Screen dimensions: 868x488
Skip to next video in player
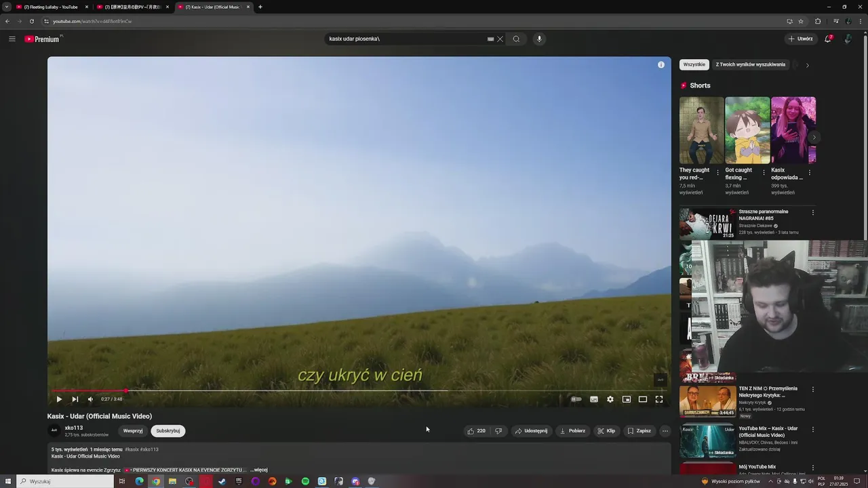(75, 399)
